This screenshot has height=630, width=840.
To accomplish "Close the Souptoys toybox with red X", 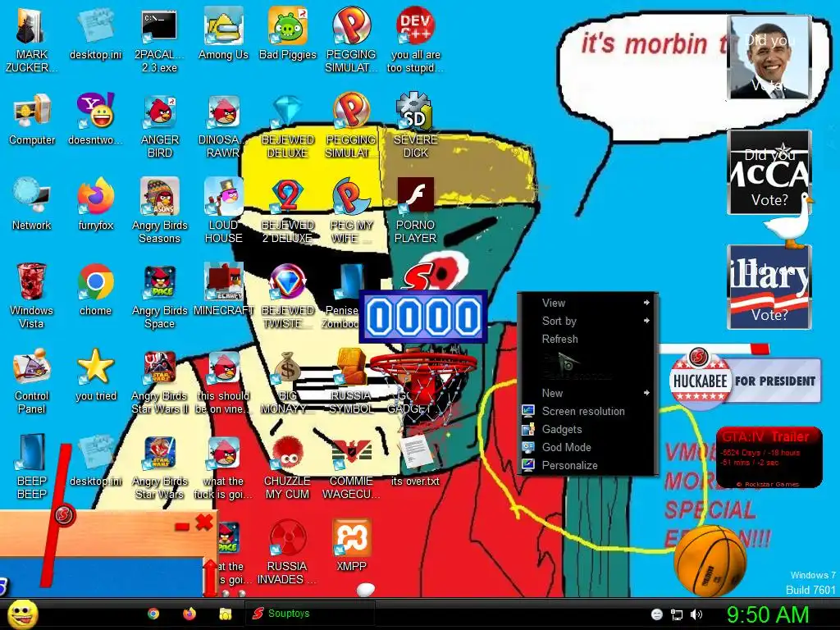I will point(204,522).
